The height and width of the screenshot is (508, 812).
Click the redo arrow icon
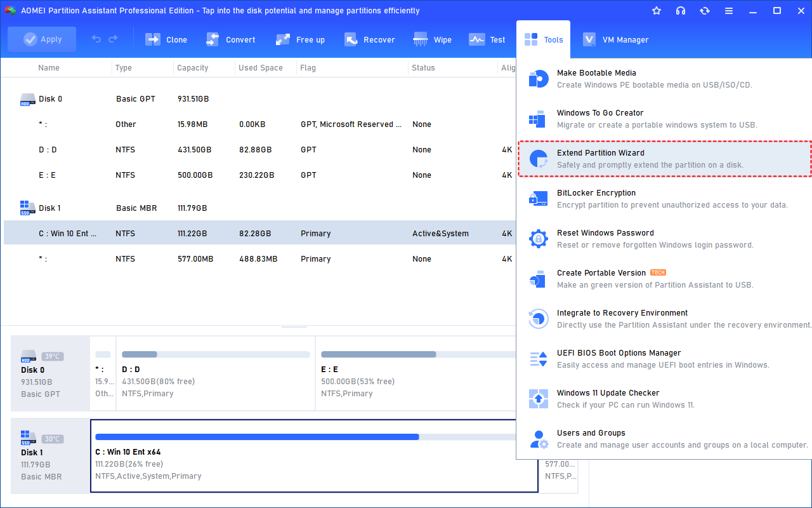[x=113, y=39]
